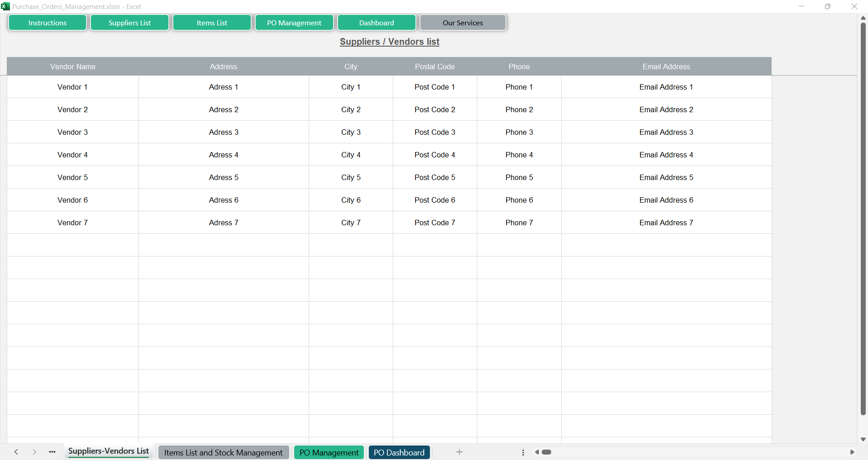Go to Items List via green button
The height and width of the screenshot is (460, 868).
click(x=212, y=23)
